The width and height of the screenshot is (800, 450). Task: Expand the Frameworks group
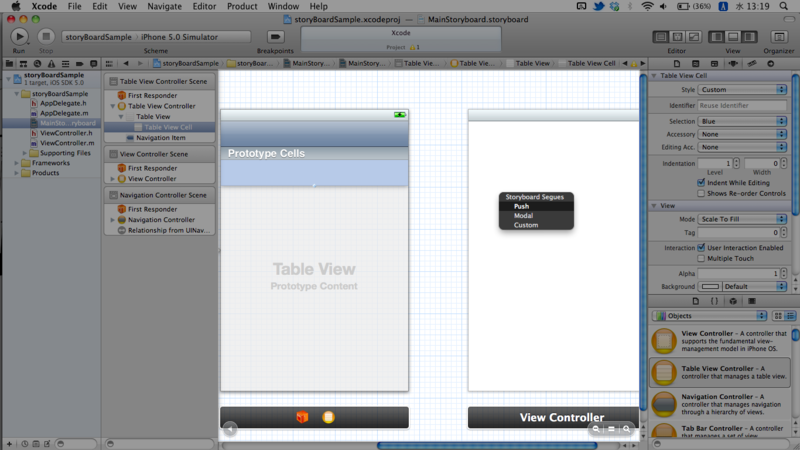point(16,163)
